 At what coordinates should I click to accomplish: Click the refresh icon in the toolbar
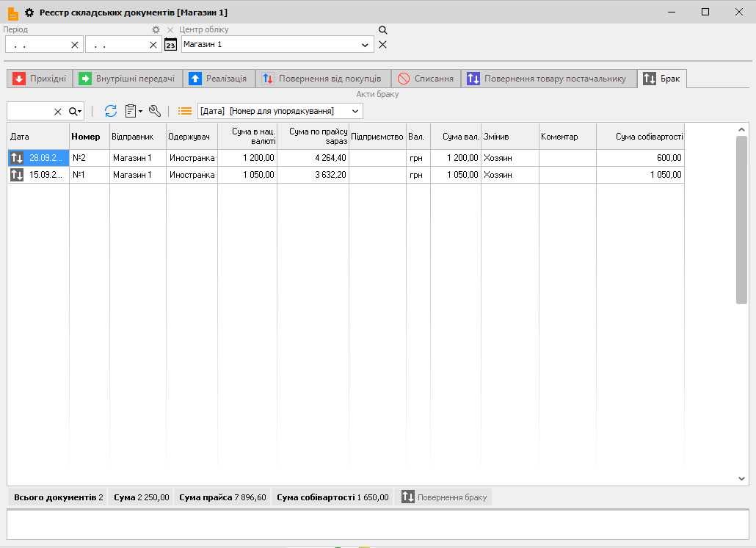coord(111,111)
